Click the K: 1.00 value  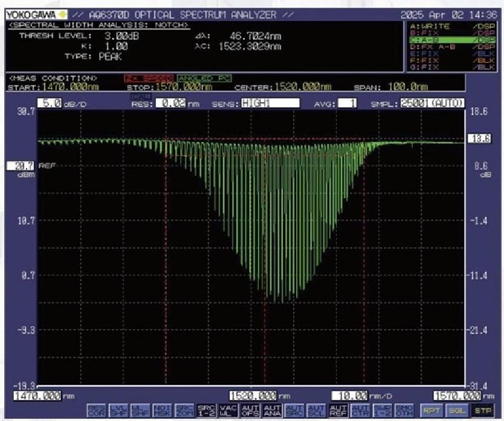pyautogui.click(x=117, y=47)
